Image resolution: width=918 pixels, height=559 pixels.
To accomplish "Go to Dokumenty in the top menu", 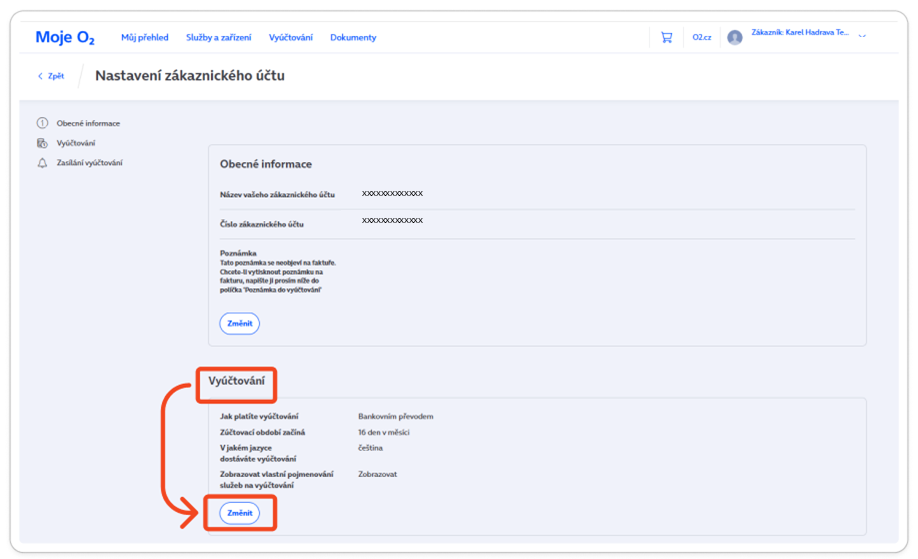I will pos(353,38).
